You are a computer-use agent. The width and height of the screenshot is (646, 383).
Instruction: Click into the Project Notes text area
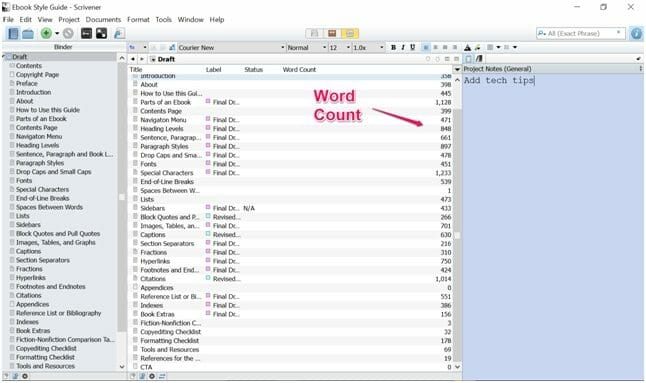[x=553, y=227]
